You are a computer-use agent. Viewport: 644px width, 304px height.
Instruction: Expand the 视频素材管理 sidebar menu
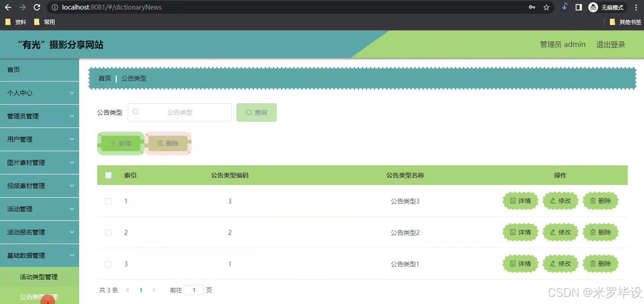tap(39, 186)
